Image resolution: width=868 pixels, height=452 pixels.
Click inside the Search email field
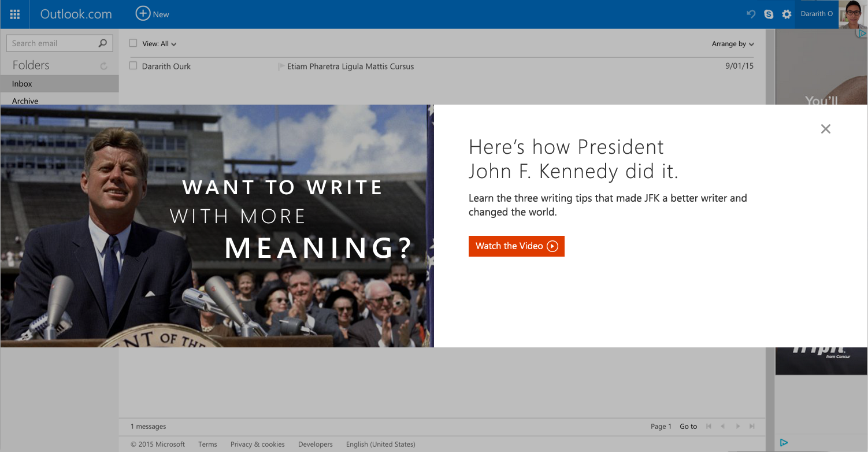point(52,43)
